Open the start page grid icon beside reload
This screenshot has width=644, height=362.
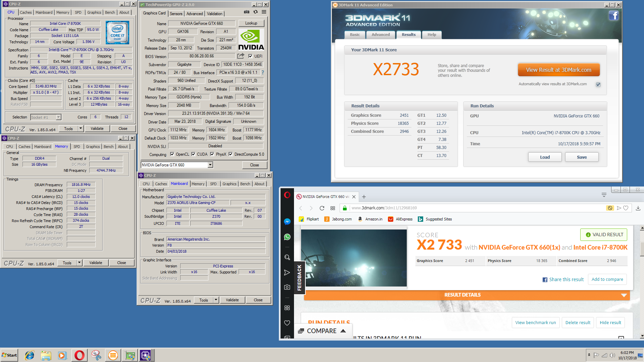coord(333,208)
